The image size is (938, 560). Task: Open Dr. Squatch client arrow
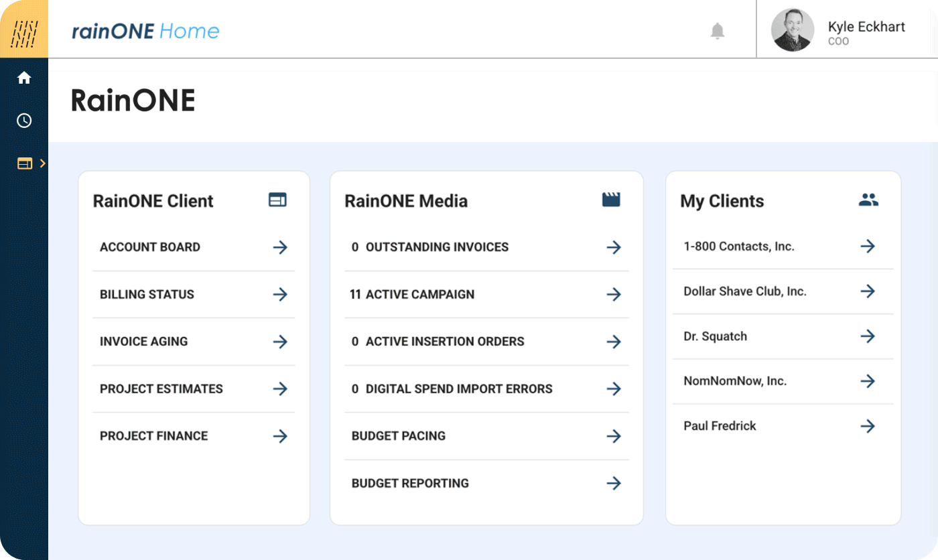[x=868, y=336]
